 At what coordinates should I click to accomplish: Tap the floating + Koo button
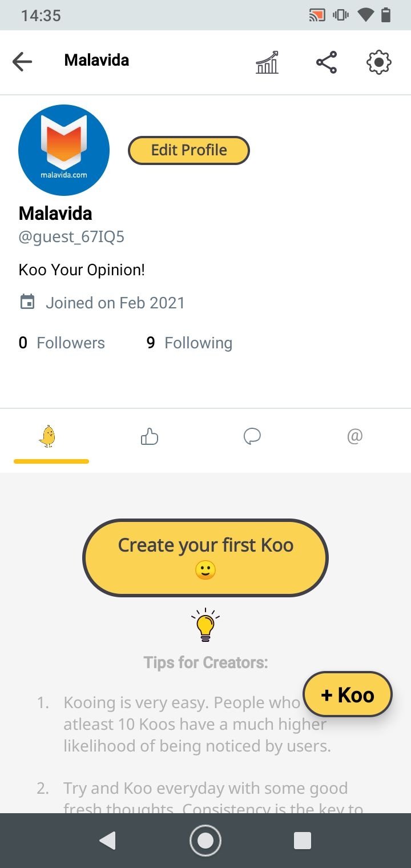[x=348, y=694]
